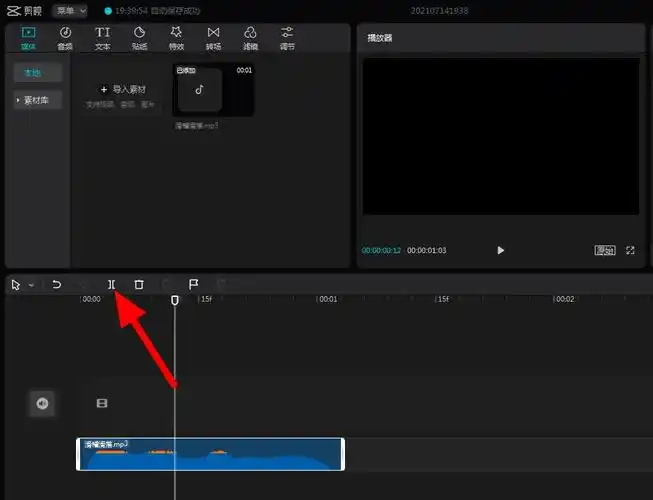Click the split clip tool in timeline toolbar
Screen dimensions: 653x500
pos(112,285)
